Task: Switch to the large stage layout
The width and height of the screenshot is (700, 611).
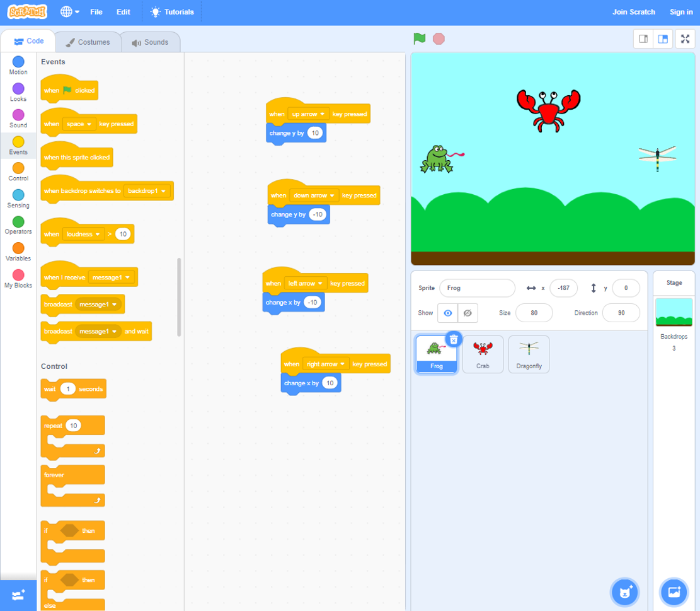Action: (x=663, y=38)
